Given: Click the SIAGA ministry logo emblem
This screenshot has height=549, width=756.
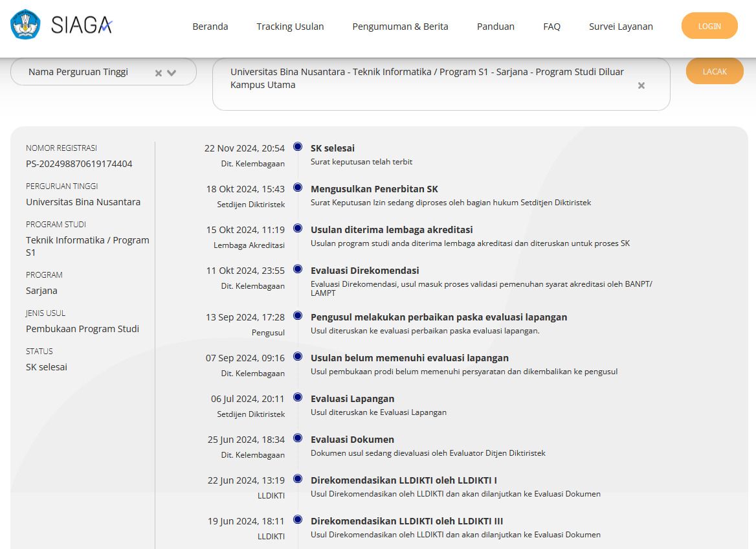Looking at the screenshot, I should [25, 25].
